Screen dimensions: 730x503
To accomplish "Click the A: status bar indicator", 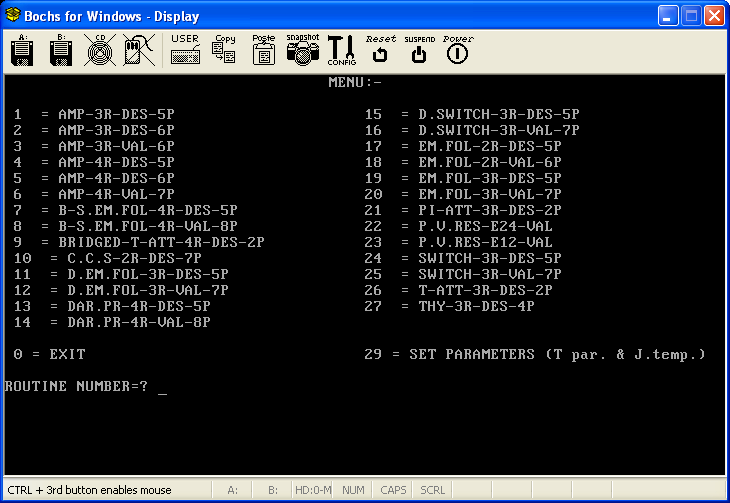I will pos(232,490).
